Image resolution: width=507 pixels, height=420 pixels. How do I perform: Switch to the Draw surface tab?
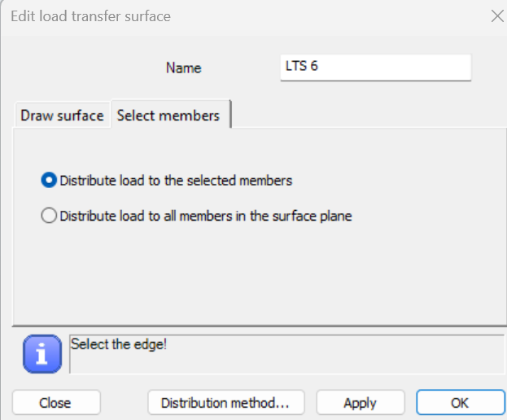[62, 116]
